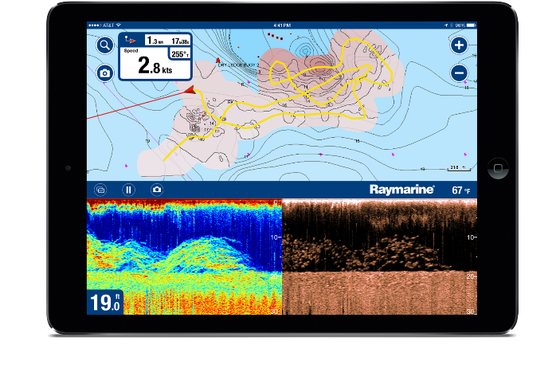Image resolution: width=560 pixels, height=392 pixels.
Task: Open the chart search magnifier
Action: coord(104,45)
